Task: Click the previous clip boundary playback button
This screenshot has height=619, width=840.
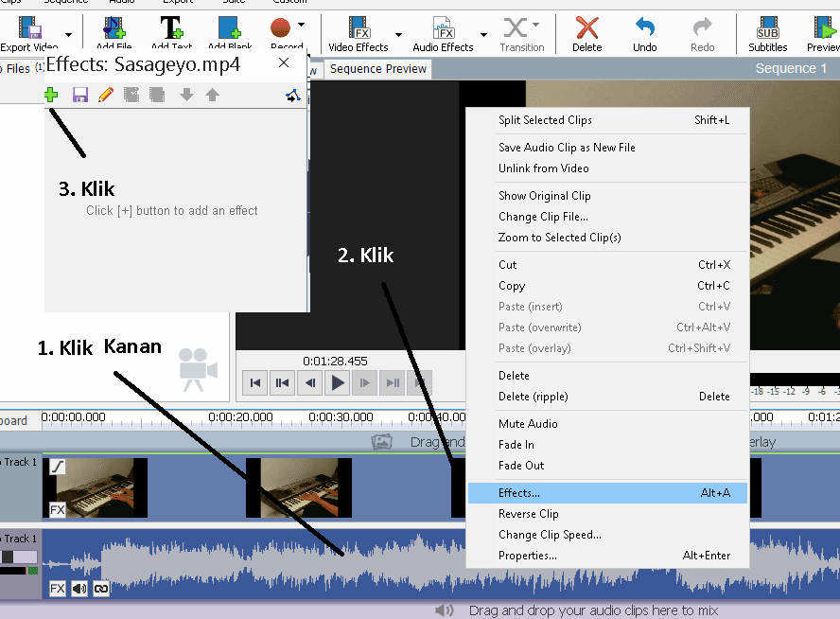Action: [282, 382]
